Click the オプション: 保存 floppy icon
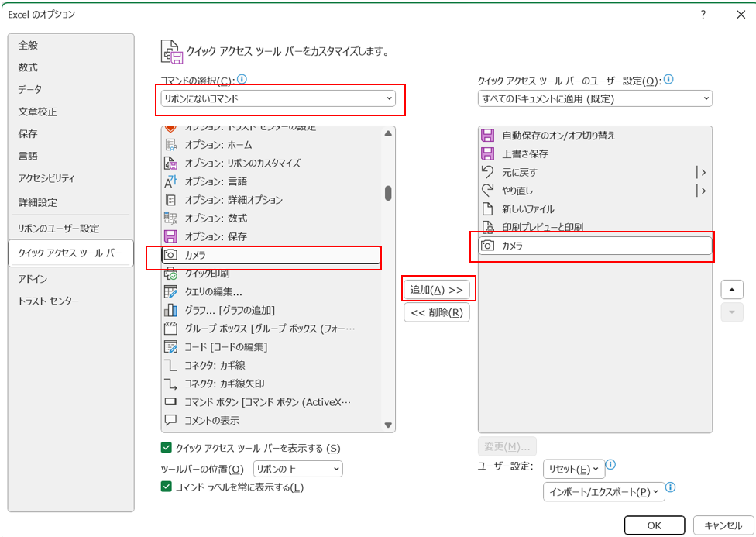756x537 pixels. pos(170,236)
